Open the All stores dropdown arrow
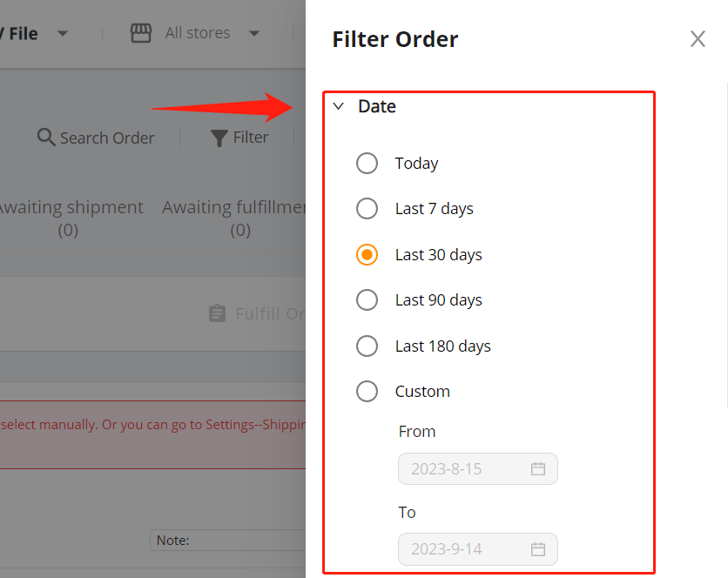The height and width of the screenshot is (578, 728). pos(254,33)
